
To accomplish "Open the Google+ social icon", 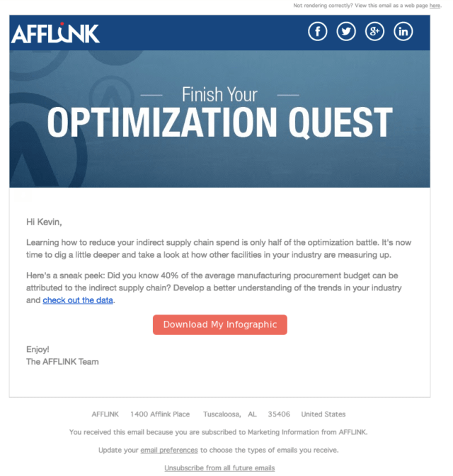I will pos(374,31).
